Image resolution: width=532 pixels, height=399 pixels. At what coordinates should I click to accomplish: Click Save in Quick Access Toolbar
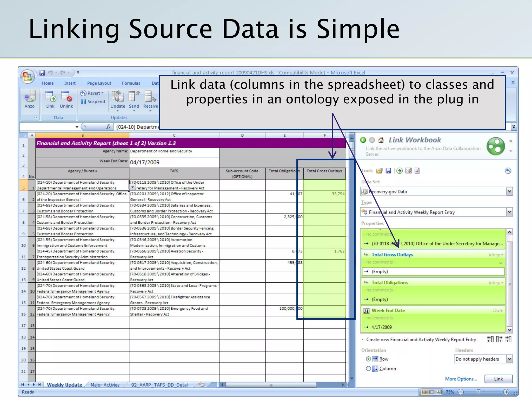pos(42,73)
